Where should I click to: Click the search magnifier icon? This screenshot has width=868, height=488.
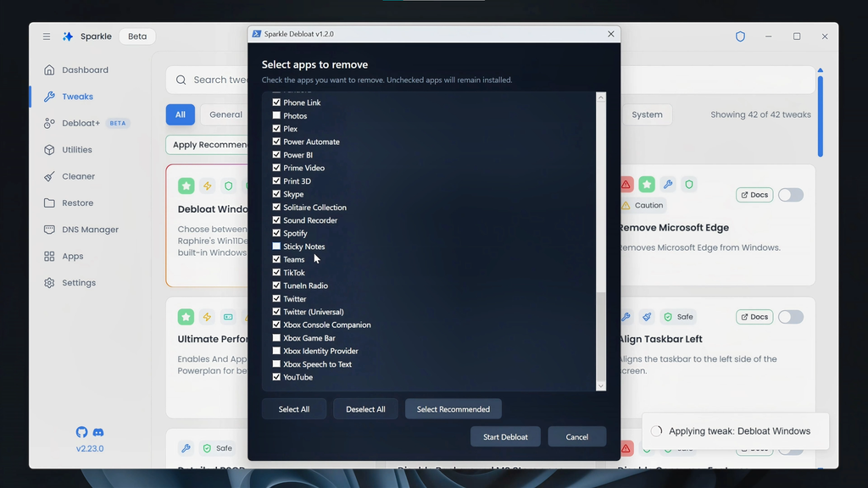tap(181, 80)
